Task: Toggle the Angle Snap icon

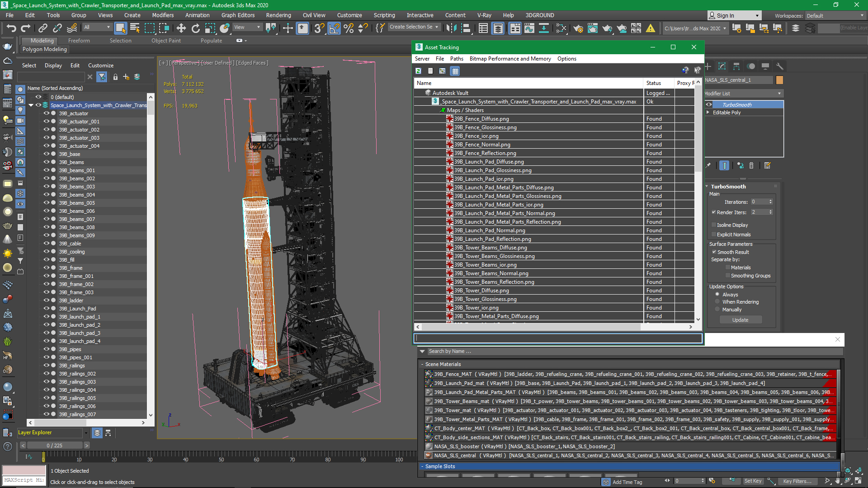Action: [x=334, y=28]
